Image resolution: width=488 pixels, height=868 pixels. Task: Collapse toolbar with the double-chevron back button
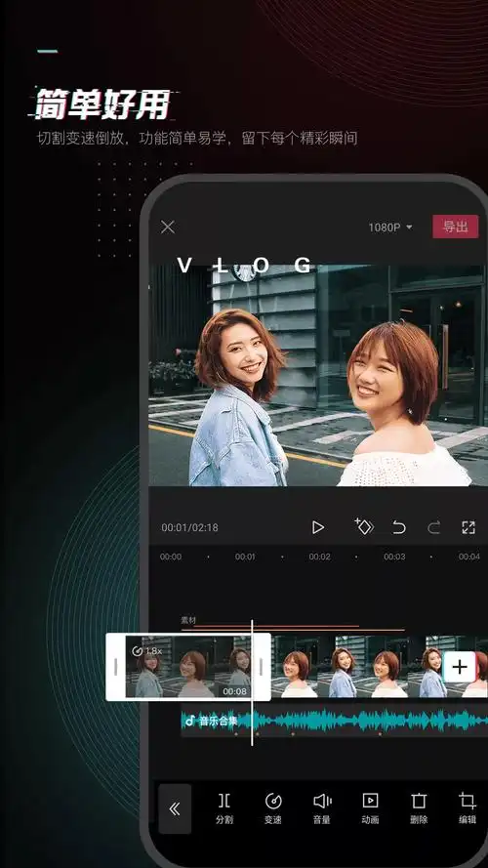pos(175,808)
